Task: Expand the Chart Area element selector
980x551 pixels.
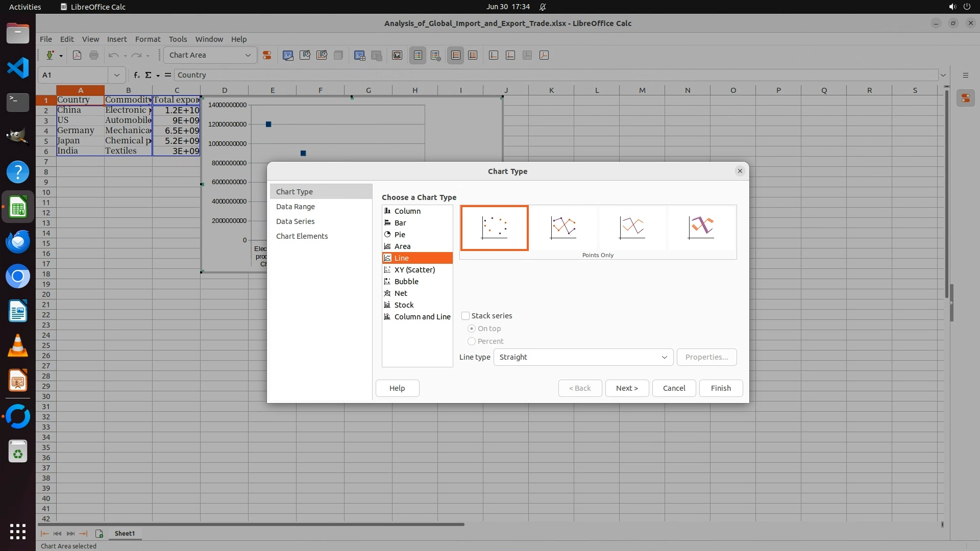Action: 248,55
